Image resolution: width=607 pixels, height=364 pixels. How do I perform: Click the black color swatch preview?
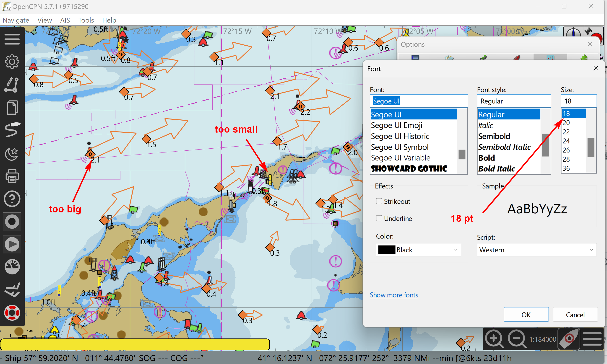coord(387,250)
